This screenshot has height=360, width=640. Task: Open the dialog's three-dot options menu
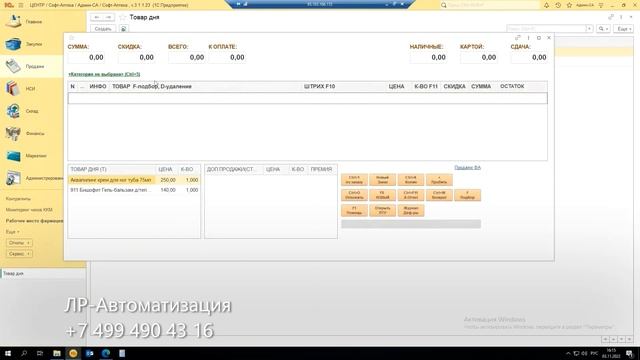tap(528, 38)
